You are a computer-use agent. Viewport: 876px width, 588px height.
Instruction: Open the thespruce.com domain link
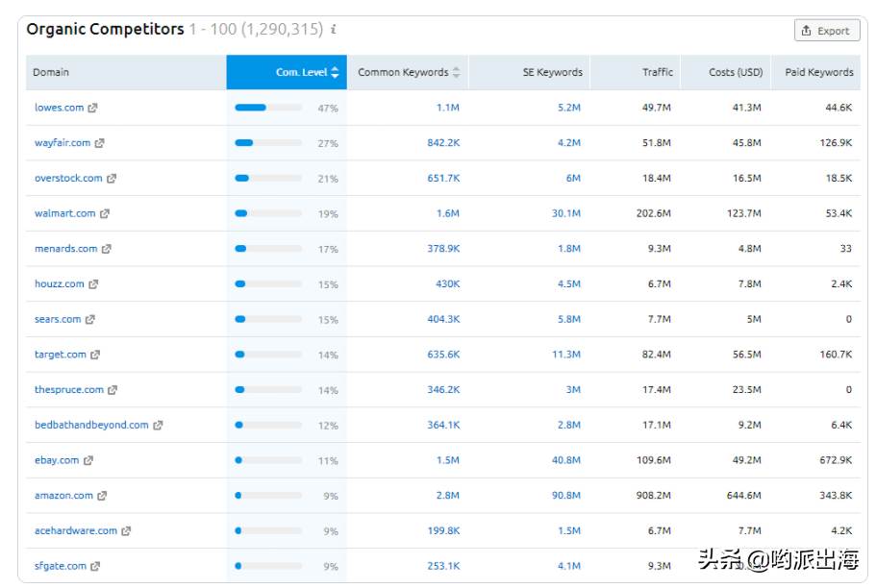point(69,389)
